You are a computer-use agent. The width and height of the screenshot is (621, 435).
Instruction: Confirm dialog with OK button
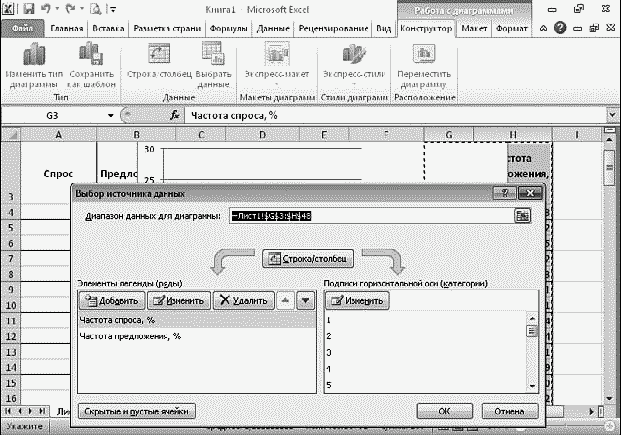pos(444,411)
